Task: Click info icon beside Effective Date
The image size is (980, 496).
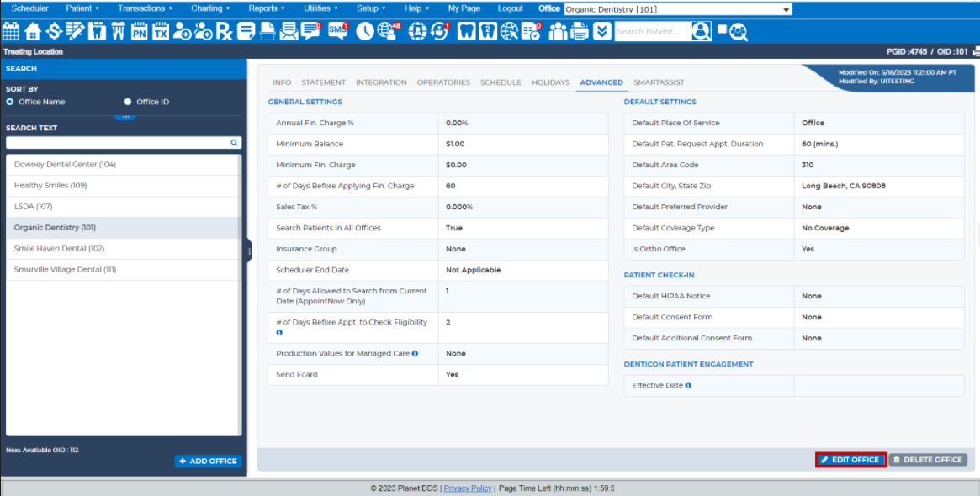Action: click(x=688, y=385)
